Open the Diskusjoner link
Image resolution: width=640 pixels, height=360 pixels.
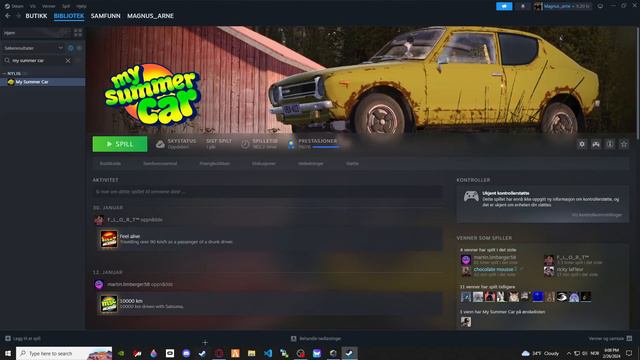264,163
